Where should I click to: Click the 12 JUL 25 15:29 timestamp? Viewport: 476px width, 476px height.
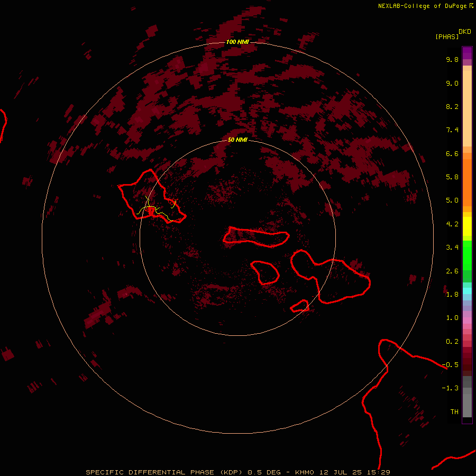(x=354, y=472)
